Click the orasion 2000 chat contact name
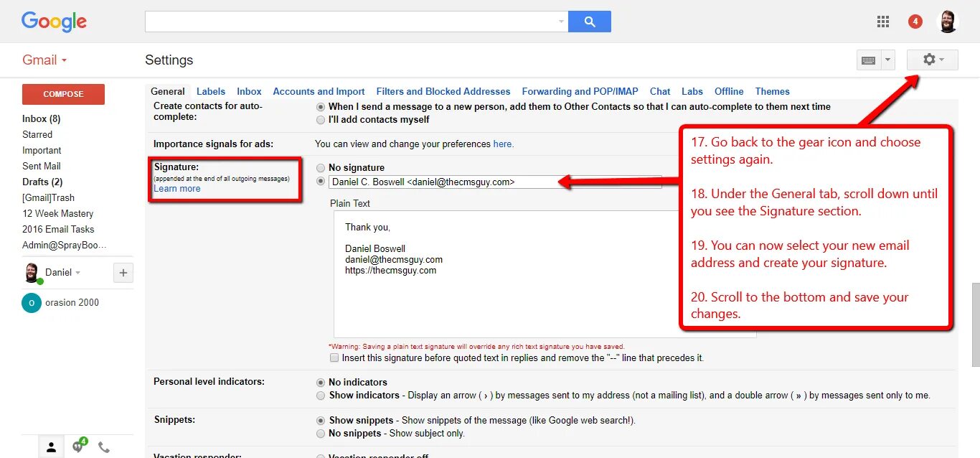Viewport: 980px width, 458px height. [72, 303]
